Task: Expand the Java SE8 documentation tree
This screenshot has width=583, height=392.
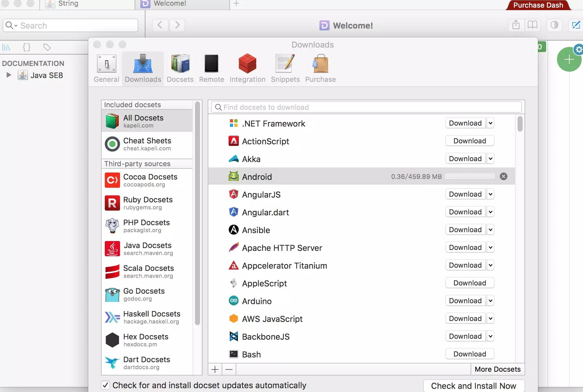Action: (9, 75)
